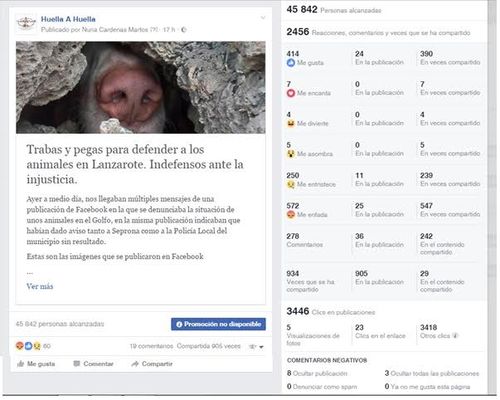Open the Huella A Huella page link
500x400 pixels.
[68, 19]
